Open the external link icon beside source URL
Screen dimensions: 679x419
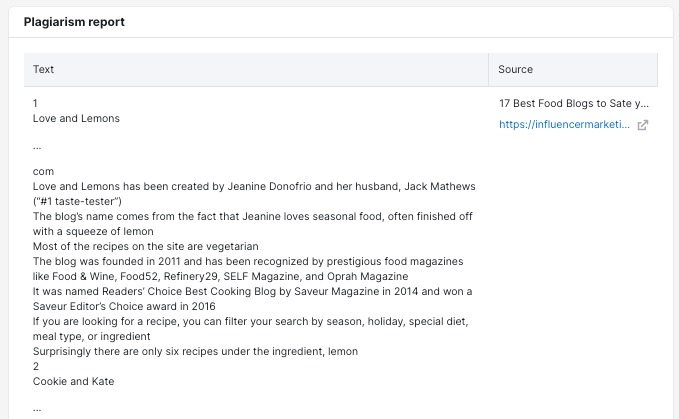643,125
